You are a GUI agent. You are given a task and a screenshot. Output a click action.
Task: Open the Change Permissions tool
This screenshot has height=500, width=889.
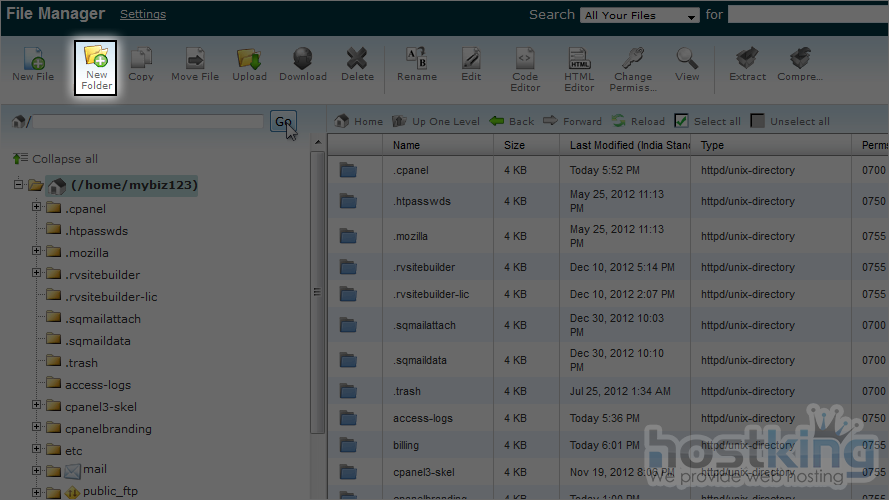[632, 67]
